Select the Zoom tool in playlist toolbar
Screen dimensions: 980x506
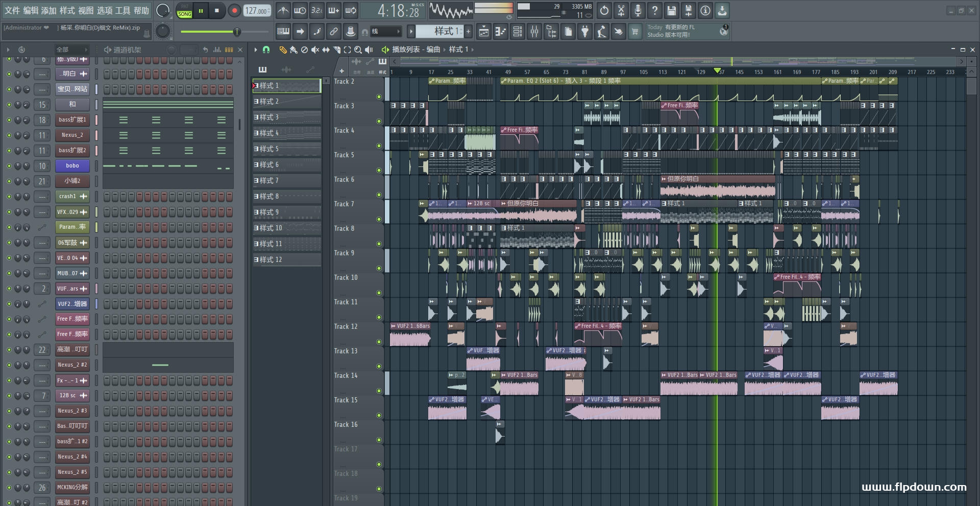click(x=358, y=50)
